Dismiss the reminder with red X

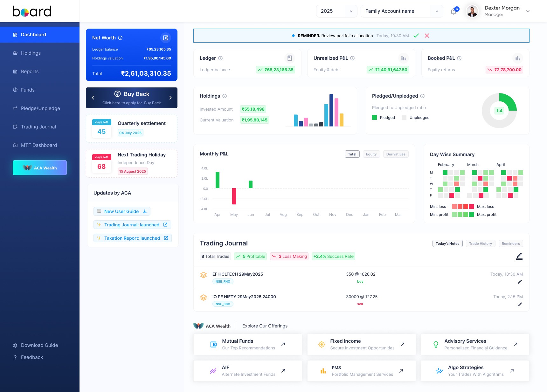coord(427,36)
